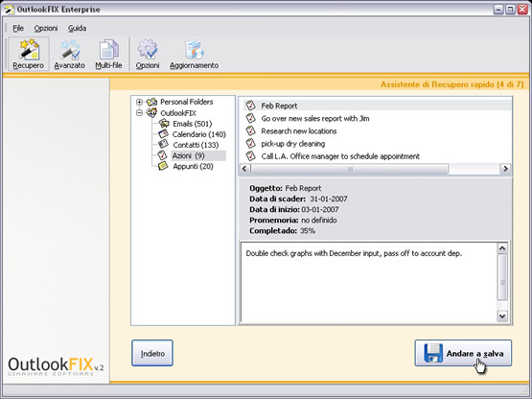The height and width of the screenshot is (399, 532).
Task: Click task icon for Go over new sales report
Action: [x=251, y=118]
